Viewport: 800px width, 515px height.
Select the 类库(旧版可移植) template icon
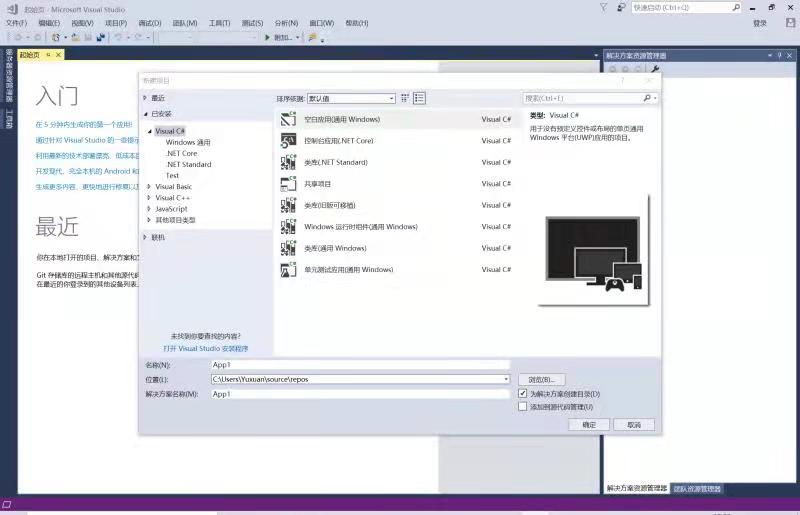tap(288, 205)
